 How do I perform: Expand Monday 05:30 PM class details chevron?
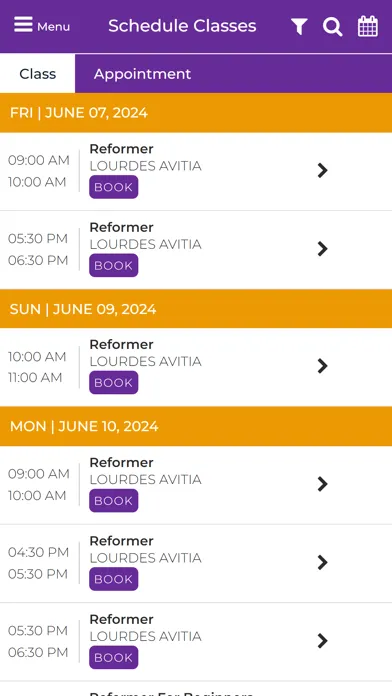[323, 641]
